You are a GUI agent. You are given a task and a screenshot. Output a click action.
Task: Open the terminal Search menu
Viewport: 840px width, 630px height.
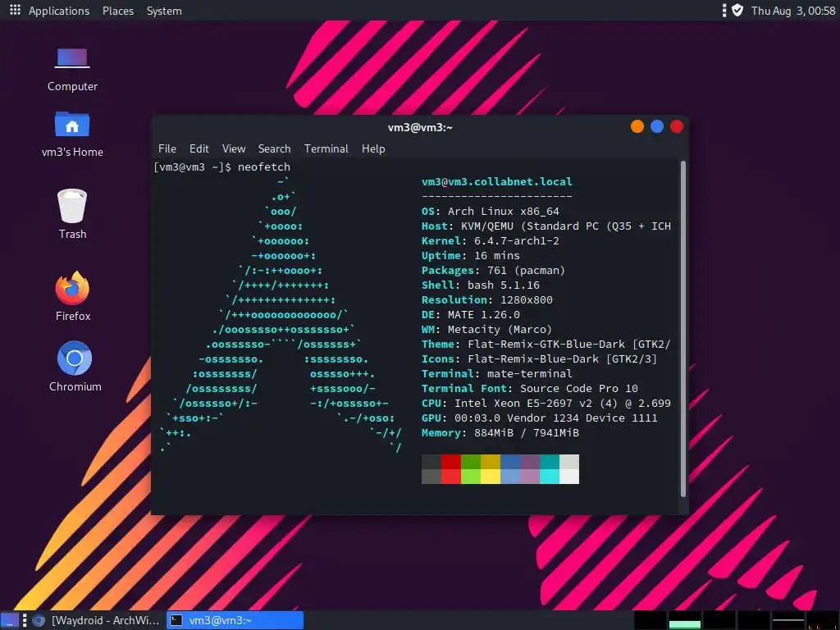pos(274,149)
